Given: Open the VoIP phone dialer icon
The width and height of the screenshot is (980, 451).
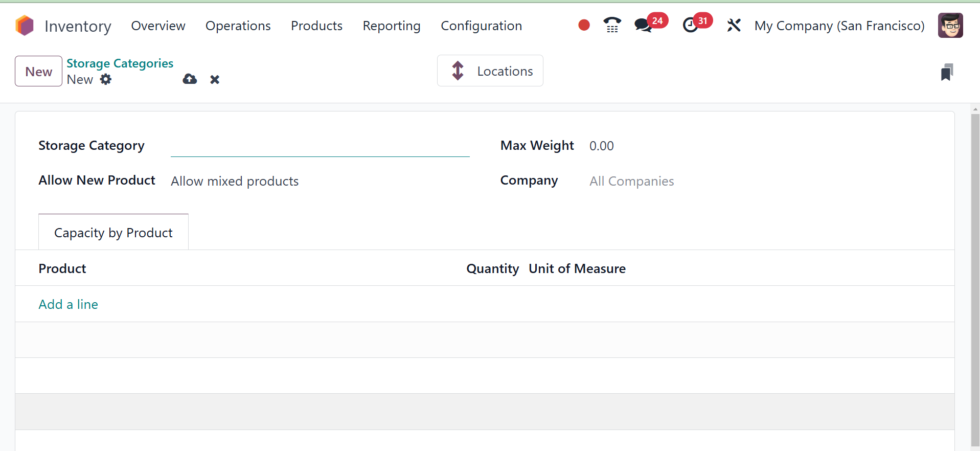Looking at the screenshot, I should [x=612, y=25].
